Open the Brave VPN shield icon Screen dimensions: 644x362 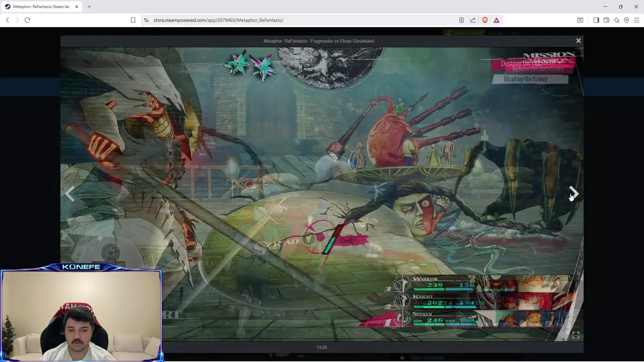pos(626,20)
